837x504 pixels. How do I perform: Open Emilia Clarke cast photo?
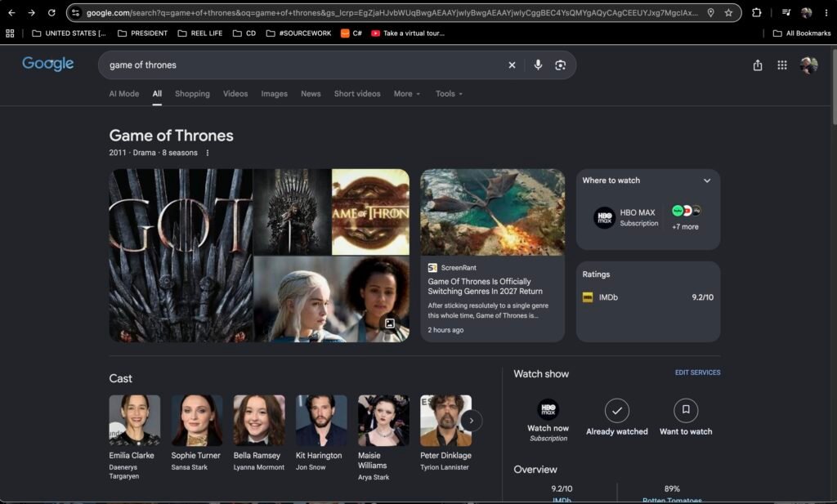tap(135, 420)
